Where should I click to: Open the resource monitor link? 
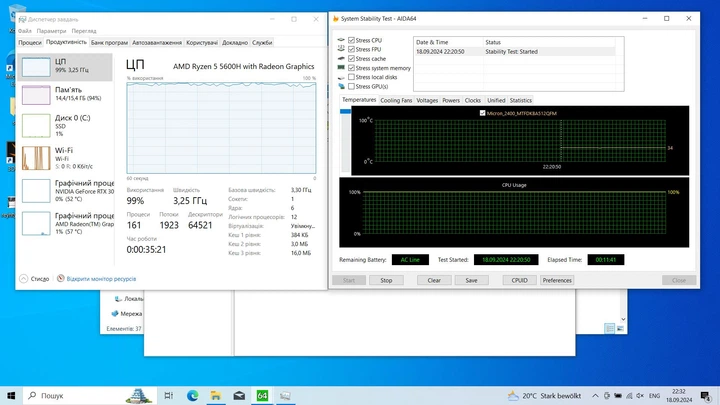tap(101, 279)
